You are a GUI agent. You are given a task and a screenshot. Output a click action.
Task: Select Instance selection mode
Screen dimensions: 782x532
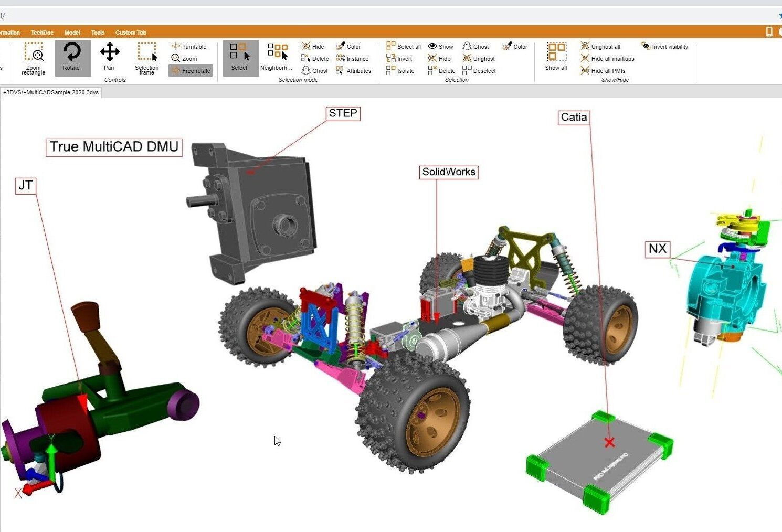click(352, 59)
